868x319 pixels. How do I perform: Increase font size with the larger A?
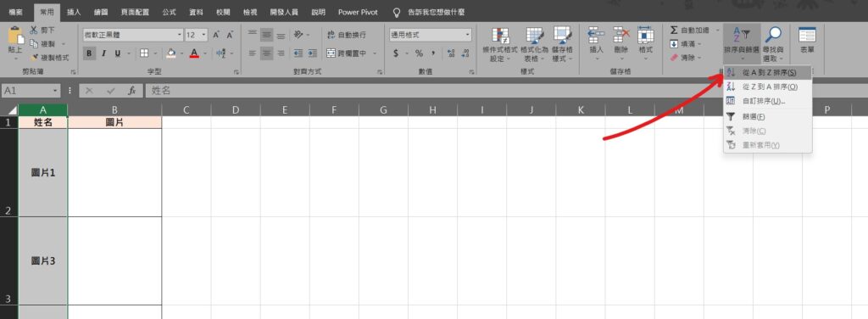point(216,35)
